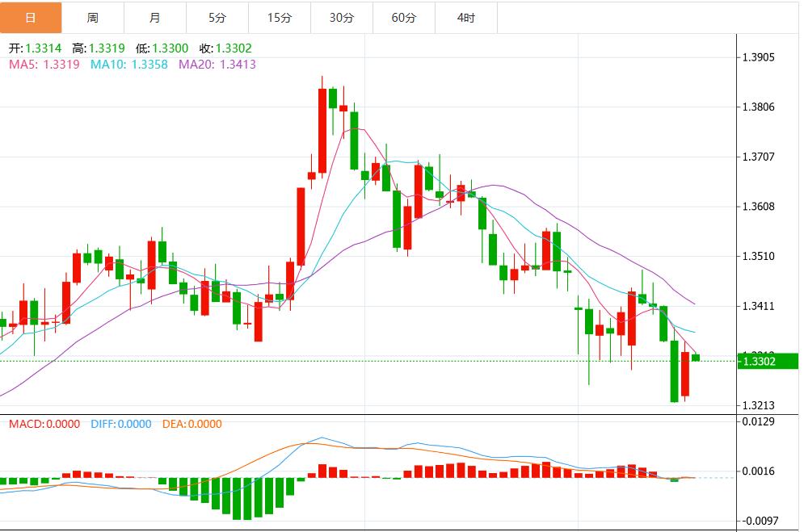Screen dimensions: 804x532
Task: Click the MA20: 1.3413 indicator label
Action: click(217, 65)
